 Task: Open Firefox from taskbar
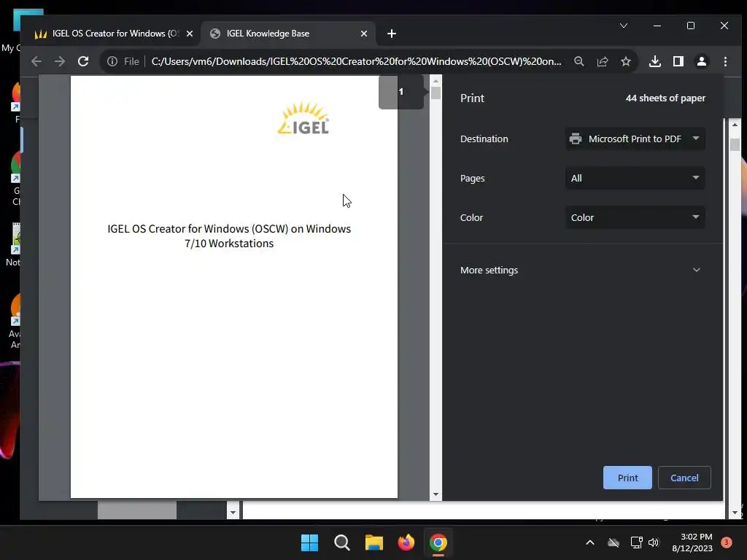click(x=406, y=542)
